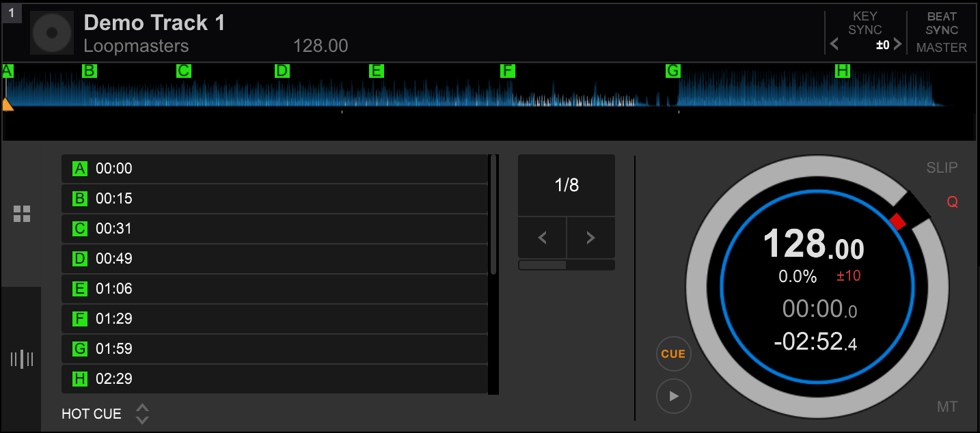Shift key sync up with right arrow
The height and width of the screenshot is (433, 980).
(897, 45)
